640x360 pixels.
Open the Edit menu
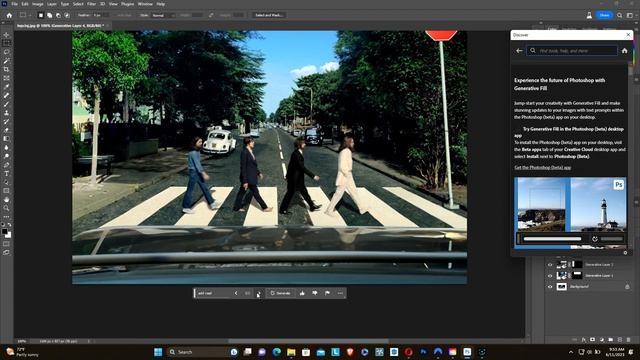[25, 4]
